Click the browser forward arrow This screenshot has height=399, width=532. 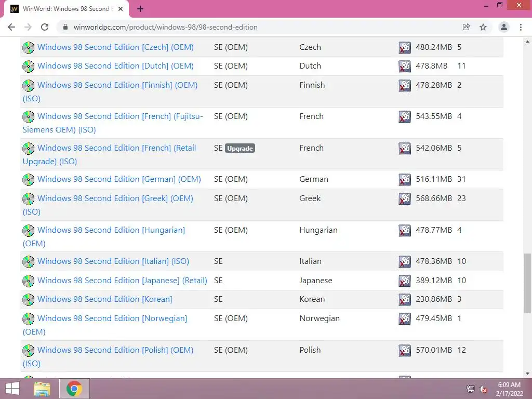tap(28, 27)
